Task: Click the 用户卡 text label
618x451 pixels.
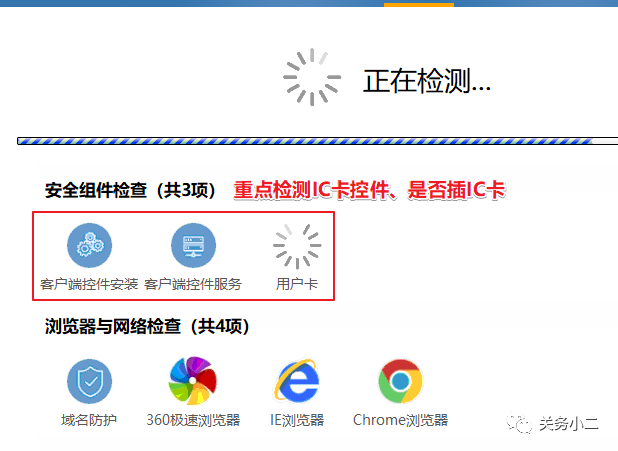Action: click(x=297, y=284)
